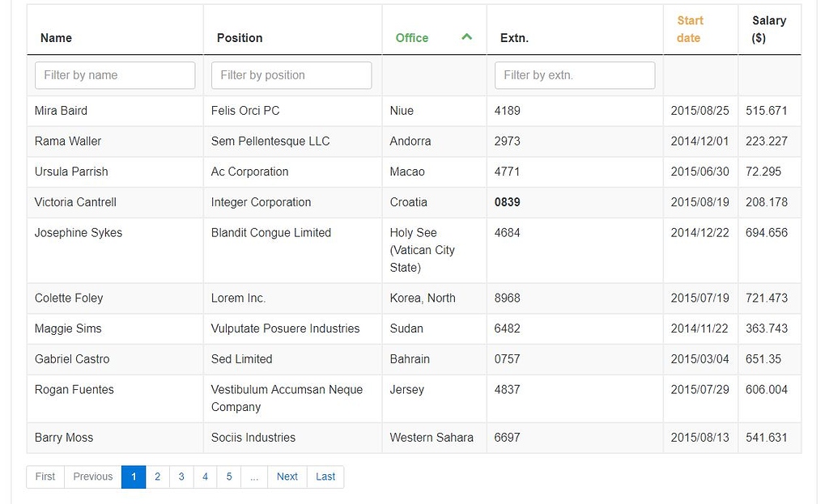
Task: Go to page 5
Action: tap(229, 476)
